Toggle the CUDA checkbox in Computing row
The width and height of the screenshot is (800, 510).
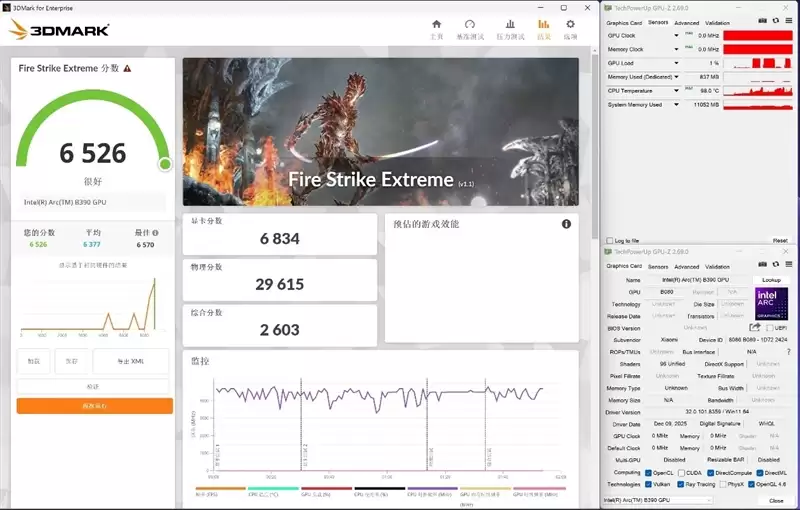(x=682, y=473)
